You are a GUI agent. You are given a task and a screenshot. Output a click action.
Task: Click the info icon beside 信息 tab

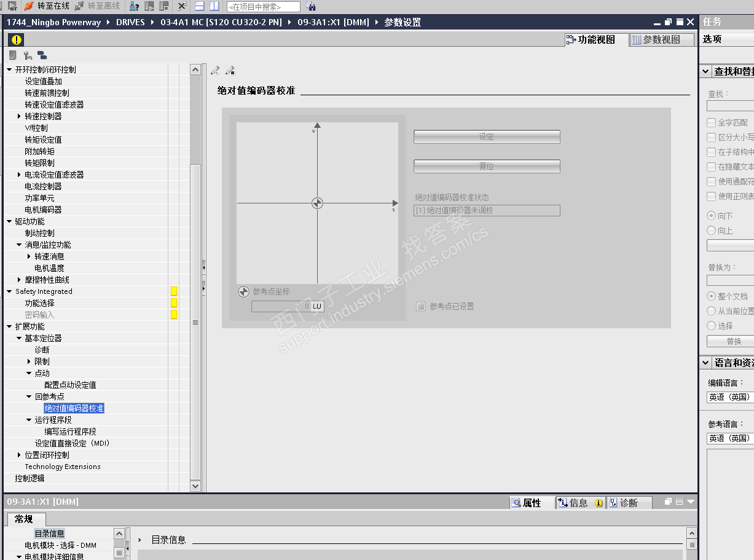point(599,503)
